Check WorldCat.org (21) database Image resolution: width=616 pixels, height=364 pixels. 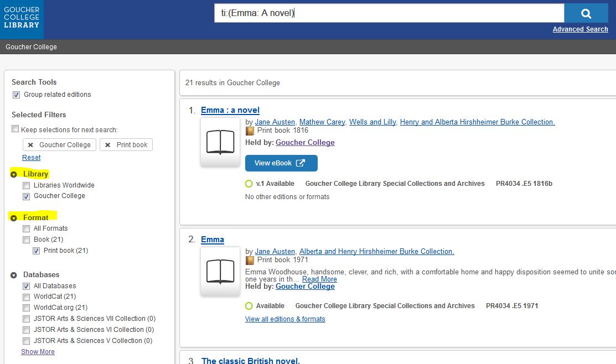[27, 308]
